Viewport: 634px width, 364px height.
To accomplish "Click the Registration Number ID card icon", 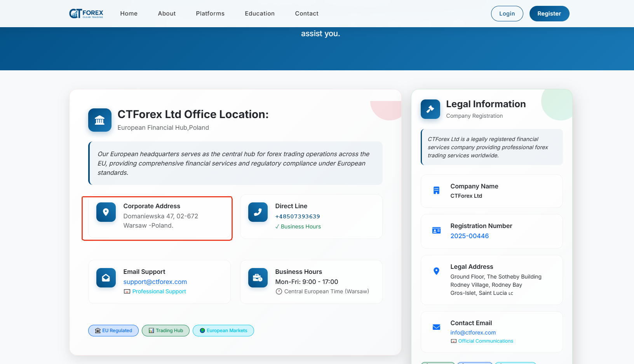I will click(436, 230).
